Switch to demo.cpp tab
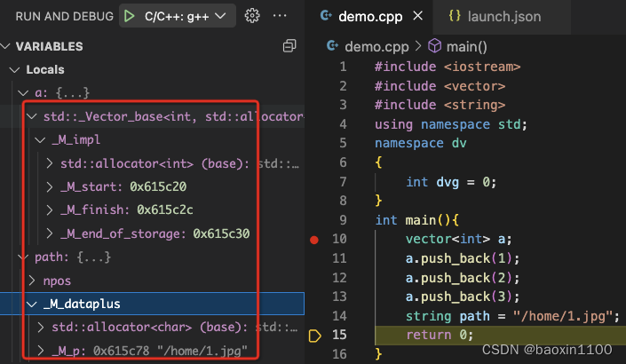The image size is (626, 364). click(x=370, y=16)
